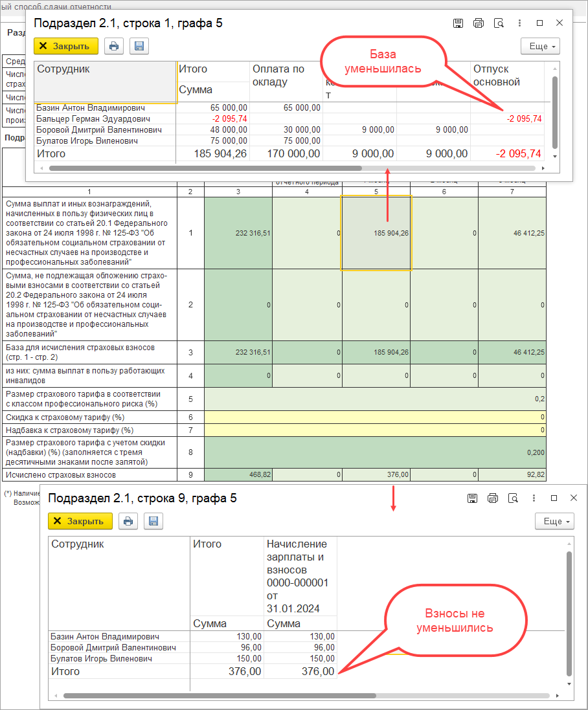Click scroll-down arrow in строка 9 dialog
Viewport: 588px width, 710px height.
tap(569, 684)
